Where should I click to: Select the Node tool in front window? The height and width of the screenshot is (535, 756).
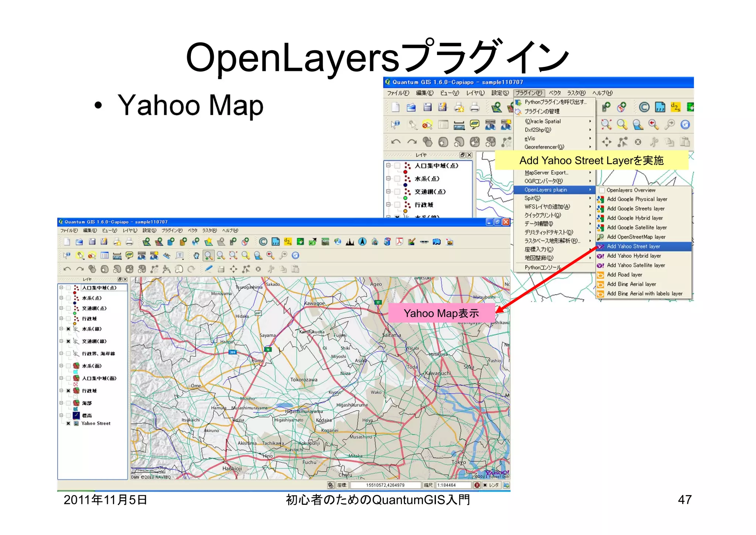pos(246,269)
